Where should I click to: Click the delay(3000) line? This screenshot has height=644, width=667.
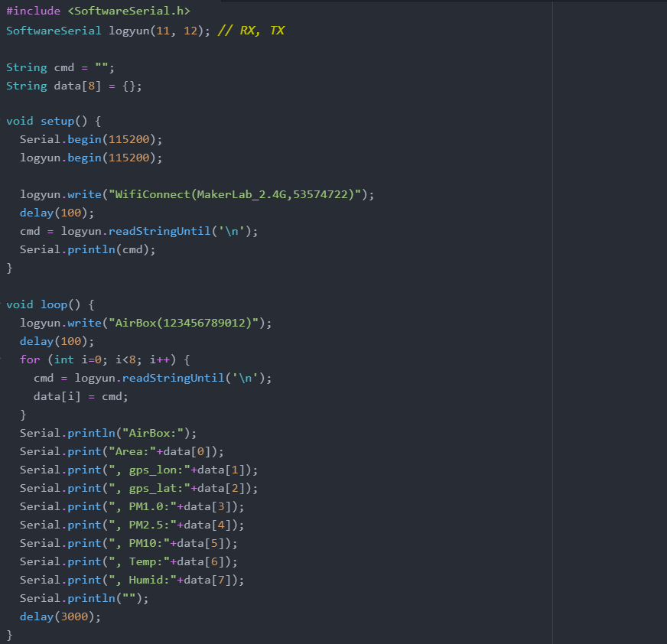point(60,616)
